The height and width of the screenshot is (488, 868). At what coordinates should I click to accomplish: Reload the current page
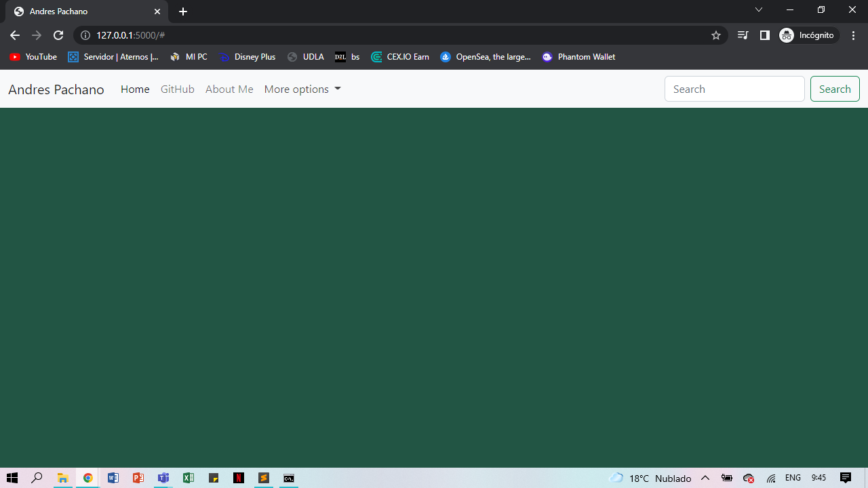click(x=58, y=35)
